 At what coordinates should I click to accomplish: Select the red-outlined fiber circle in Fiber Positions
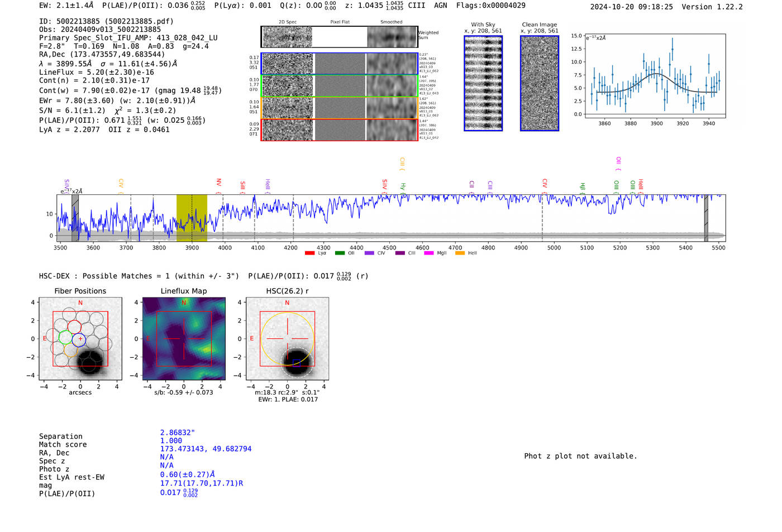pyautogui.click(x=74, y=327)
